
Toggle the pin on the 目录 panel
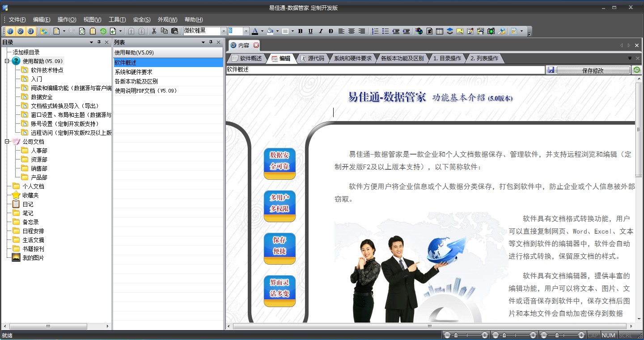pos(99,42)
